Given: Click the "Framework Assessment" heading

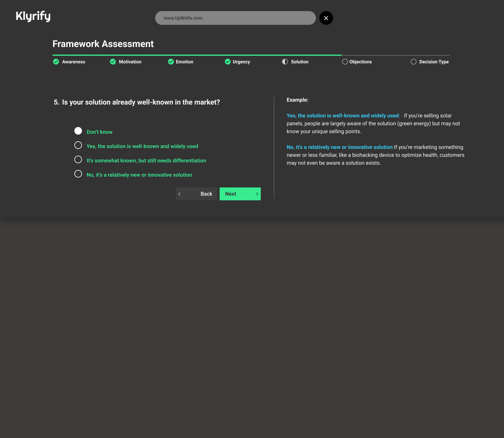Looking at the screenshot, I should pos(103,44).
